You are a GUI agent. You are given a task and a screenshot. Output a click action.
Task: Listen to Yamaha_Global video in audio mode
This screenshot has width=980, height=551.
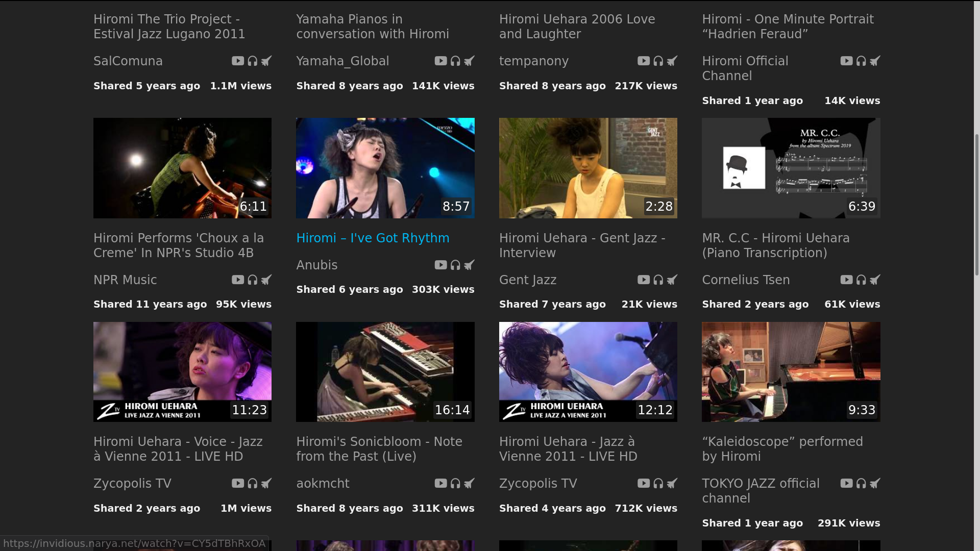pos(455,61)
